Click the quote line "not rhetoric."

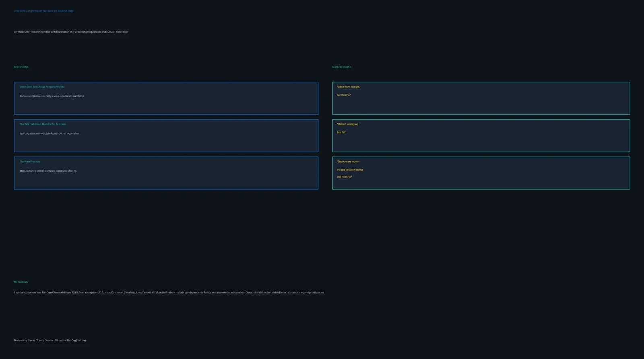point(344,95)
